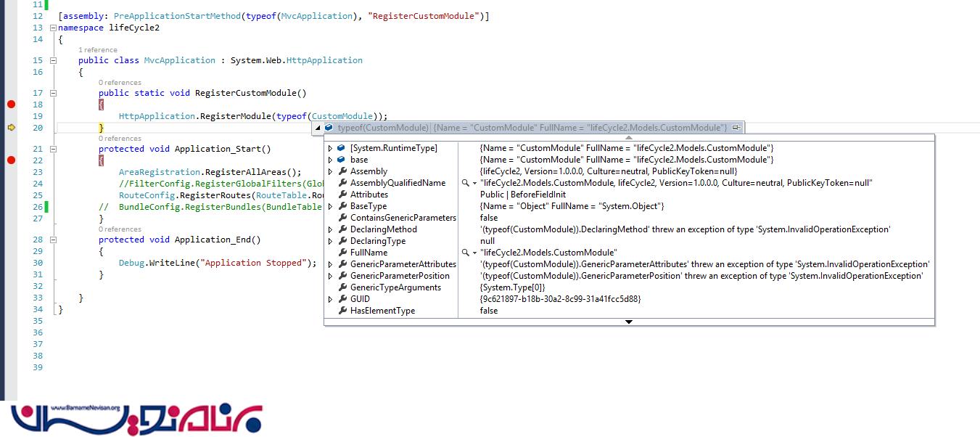The image size is (980, 437).
Task: Select the HasElementType row in datatip
Action: tap(382, 311)
